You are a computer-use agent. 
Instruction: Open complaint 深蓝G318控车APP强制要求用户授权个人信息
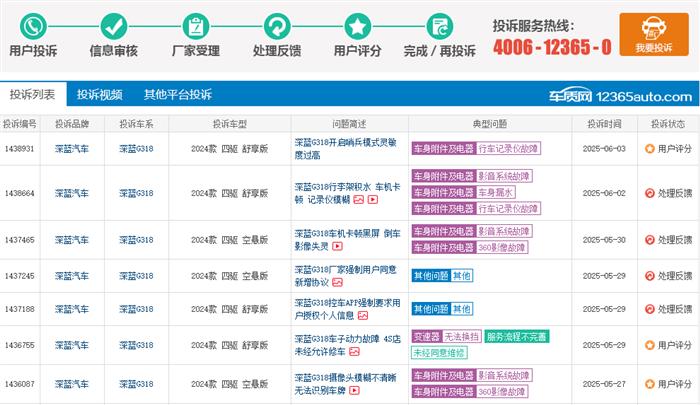pos(347,309)
